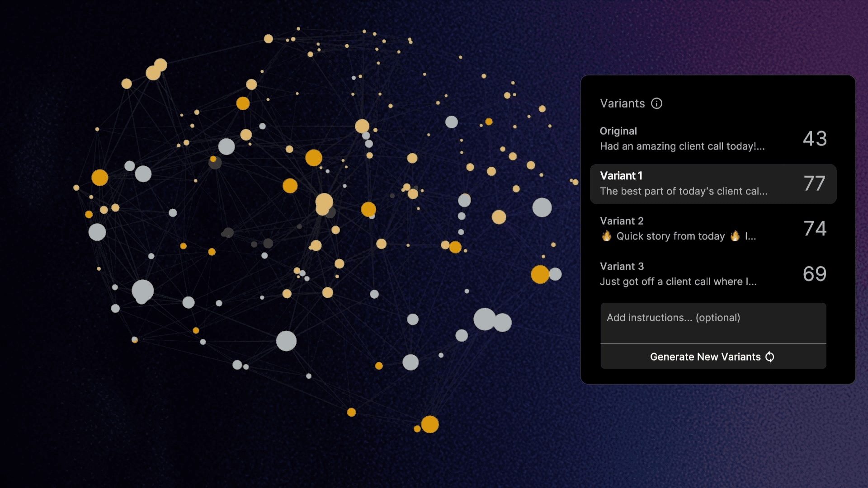Click the info icon beside Variants
Screen dimensions: 868x488
point(656,103)
